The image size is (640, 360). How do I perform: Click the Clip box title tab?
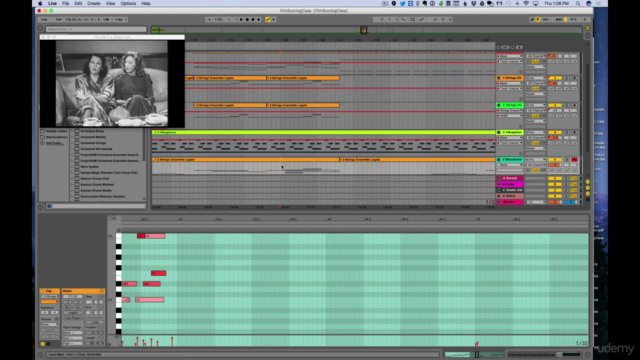click(49, 291)
